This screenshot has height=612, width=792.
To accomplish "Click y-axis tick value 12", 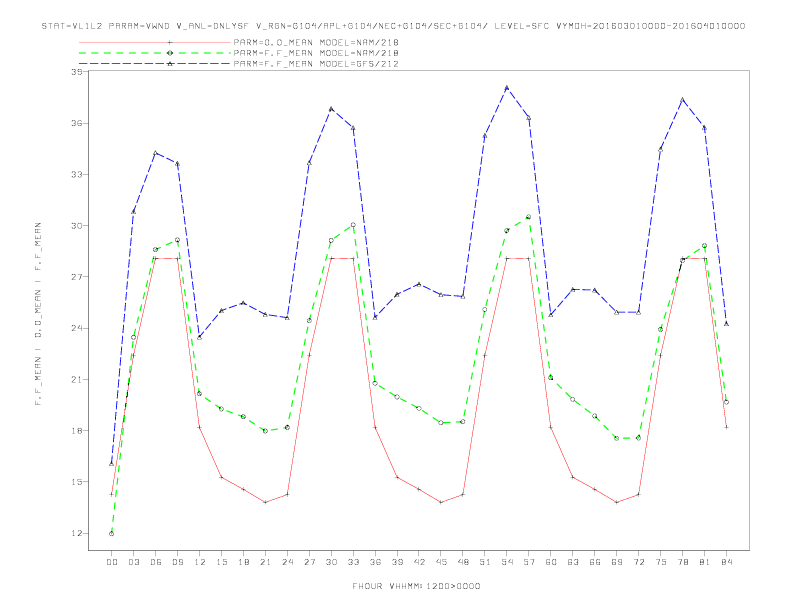I will 76,533.
